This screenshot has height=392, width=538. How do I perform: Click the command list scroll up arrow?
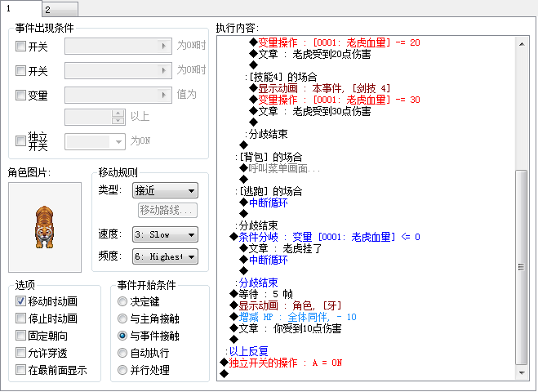(522, 44)
